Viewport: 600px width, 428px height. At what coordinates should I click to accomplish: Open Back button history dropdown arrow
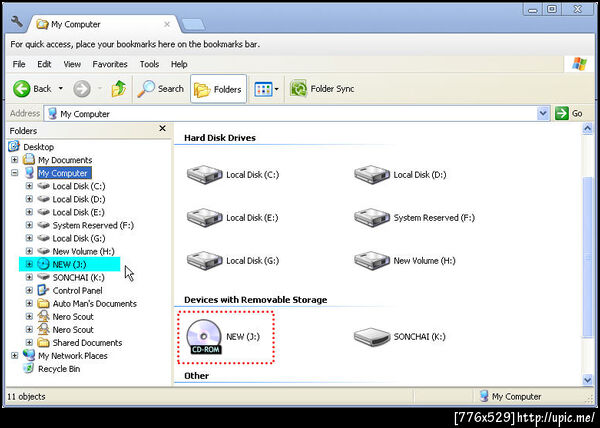(60, 89)
